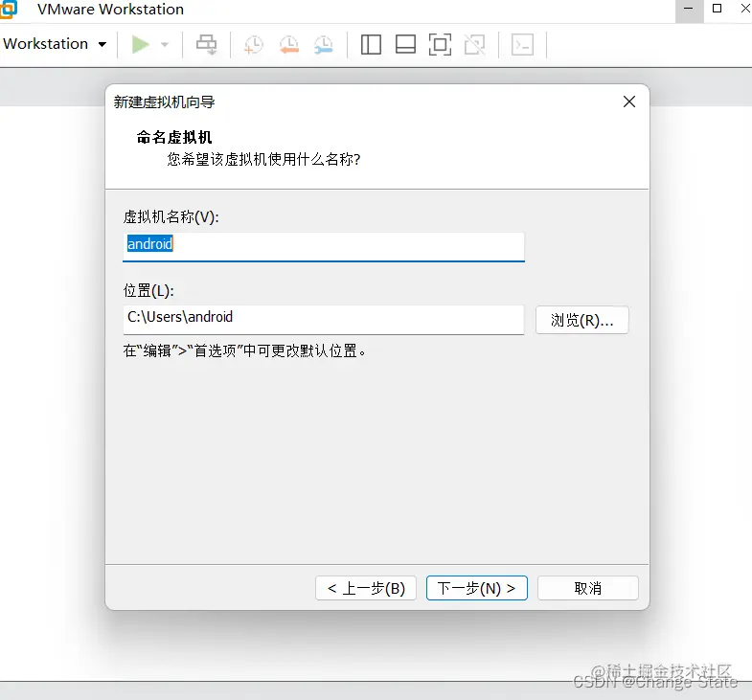
Task: Click the location field C:\Users\android
Action: [323, 320]
